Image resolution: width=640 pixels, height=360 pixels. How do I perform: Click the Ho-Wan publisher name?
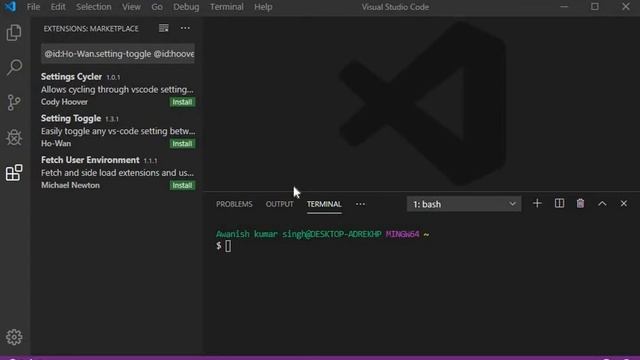56,144
